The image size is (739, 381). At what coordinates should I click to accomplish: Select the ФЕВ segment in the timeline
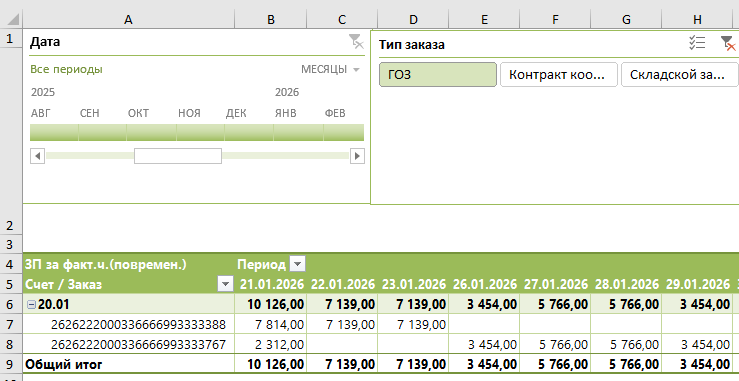coord(344,133)
